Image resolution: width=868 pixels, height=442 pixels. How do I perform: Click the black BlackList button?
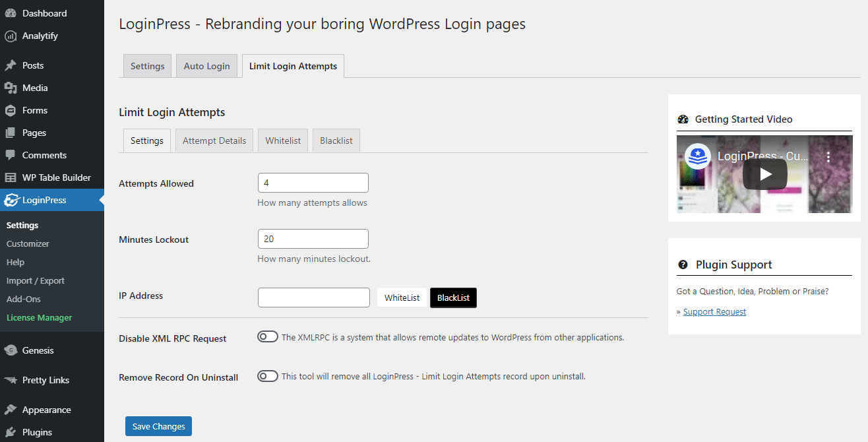tap(453, 298)
